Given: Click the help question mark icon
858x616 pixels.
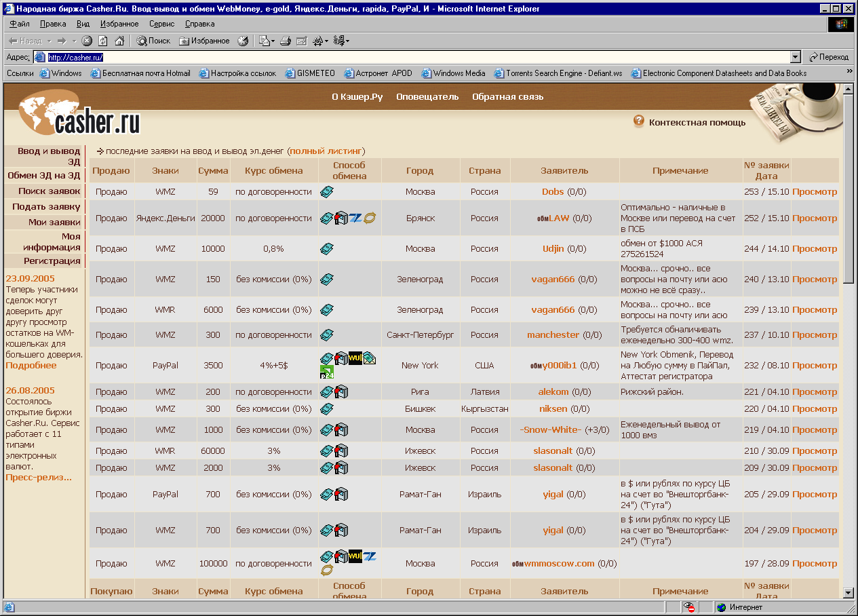Looking at the screenshot, I should click(638, 121).
